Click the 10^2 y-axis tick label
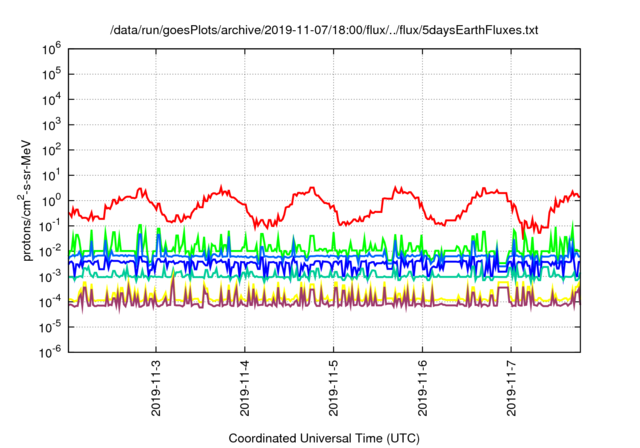Viewport: 640px width, 448px height. (51, 151)
